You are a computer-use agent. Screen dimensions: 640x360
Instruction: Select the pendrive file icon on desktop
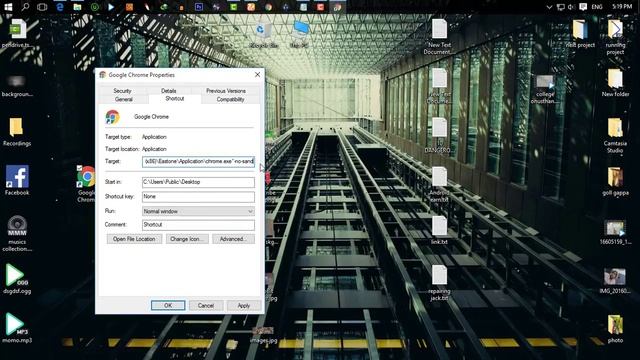coord(17,33)
